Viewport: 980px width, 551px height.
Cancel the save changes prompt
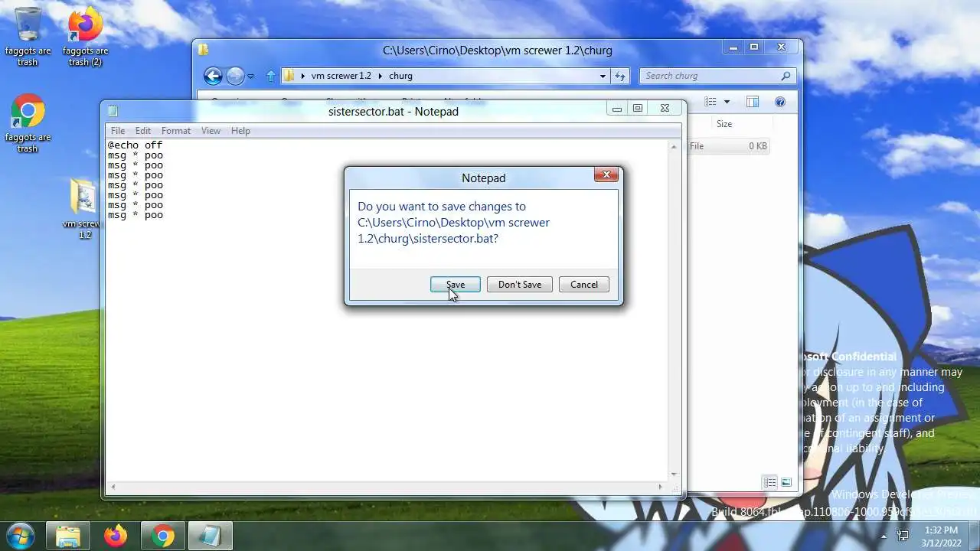point(584,284)
